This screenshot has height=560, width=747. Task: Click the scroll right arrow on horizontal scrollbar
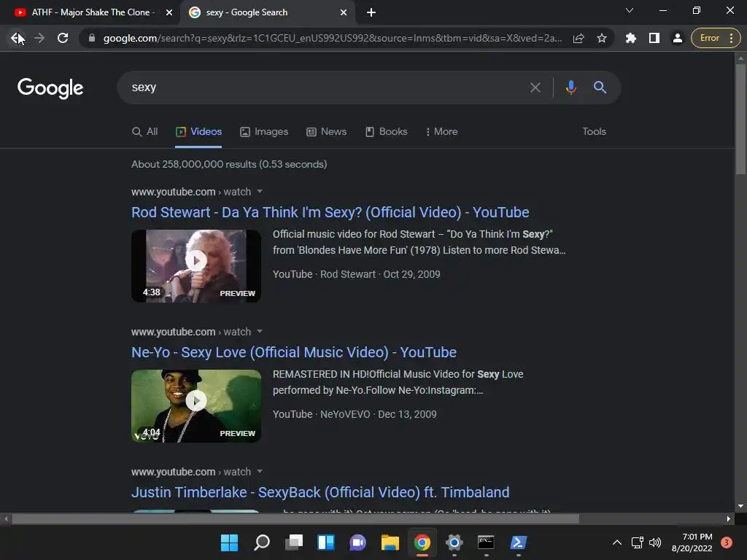tap(729, 519)
